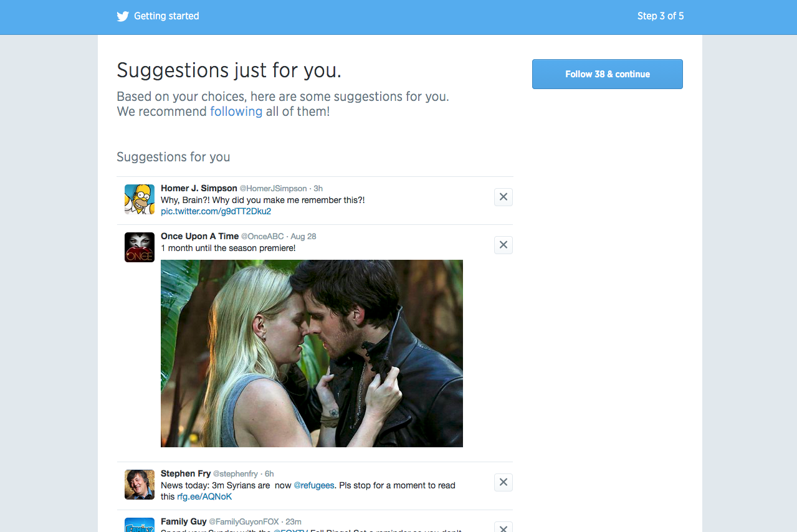Click the Twitter bird logo
The height and width of the screenshot is (532, 797).
[x=122, y=16]
